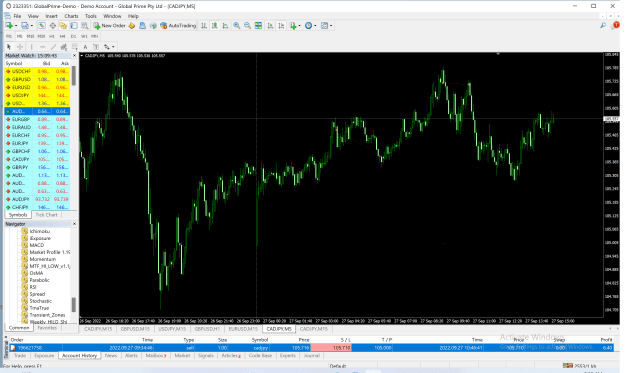Switch chart to Line Chart display
The image size is (625, 373).
click(x=226, y=26)
